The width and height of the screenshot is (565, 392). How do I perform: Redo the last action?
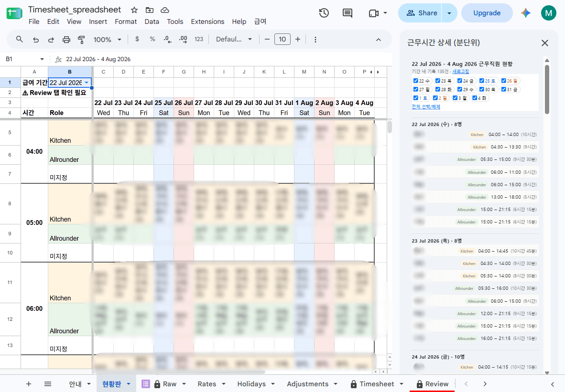(51, 40)
